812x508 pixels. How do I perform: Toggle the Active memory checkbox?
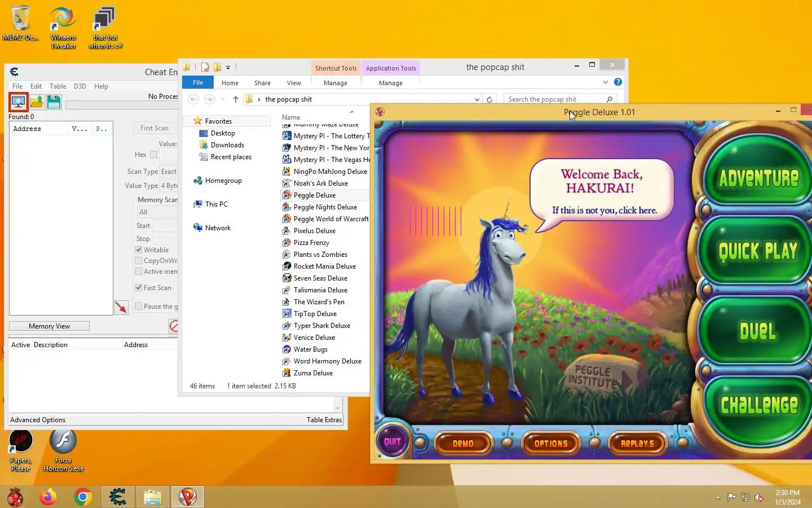(139, 271)
